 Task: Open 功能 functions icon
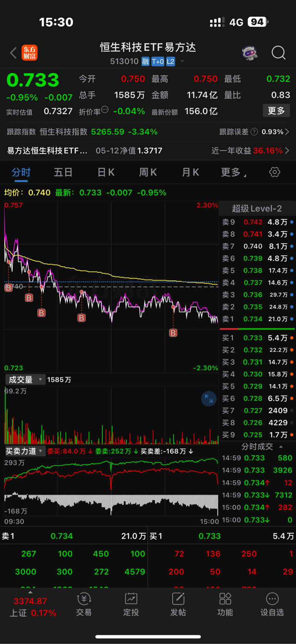click(225, 605)
